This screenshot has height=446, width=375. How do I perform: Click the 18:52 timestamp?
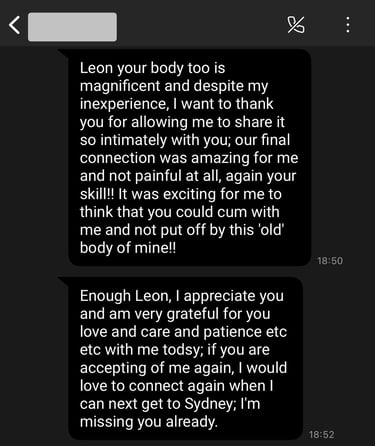pyautogui.click(x=321, y=435)
